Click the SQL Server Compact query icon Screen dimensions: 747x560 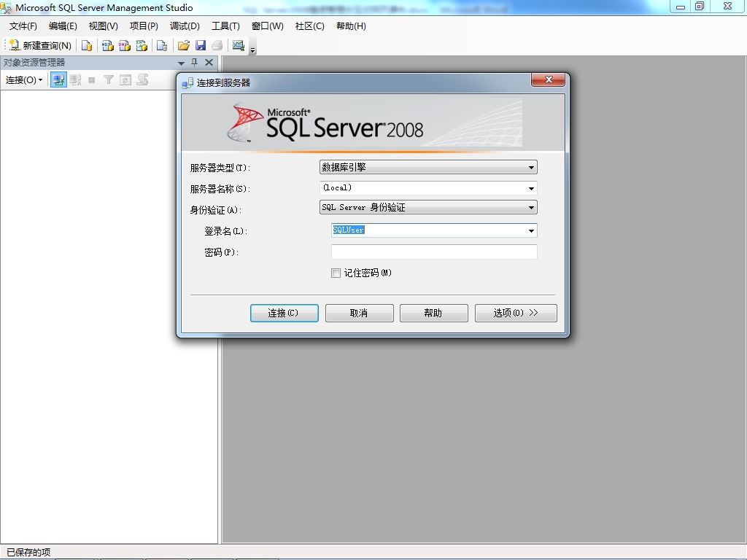[x=162, y=45]
